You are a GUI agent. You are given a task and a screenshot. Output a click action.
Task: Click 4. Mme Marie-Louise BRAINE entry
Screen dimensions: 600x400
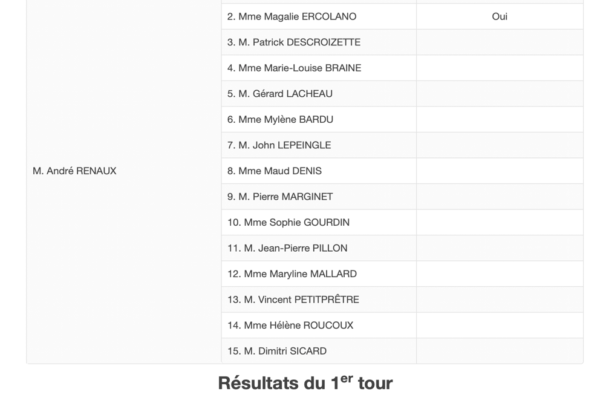click(x=294, y=68)
